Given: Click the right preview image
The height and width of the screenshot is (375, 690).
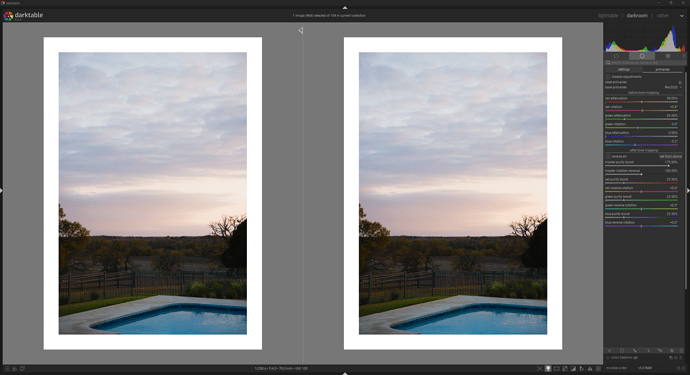Looking at the screenshot, I should point(453,193).
